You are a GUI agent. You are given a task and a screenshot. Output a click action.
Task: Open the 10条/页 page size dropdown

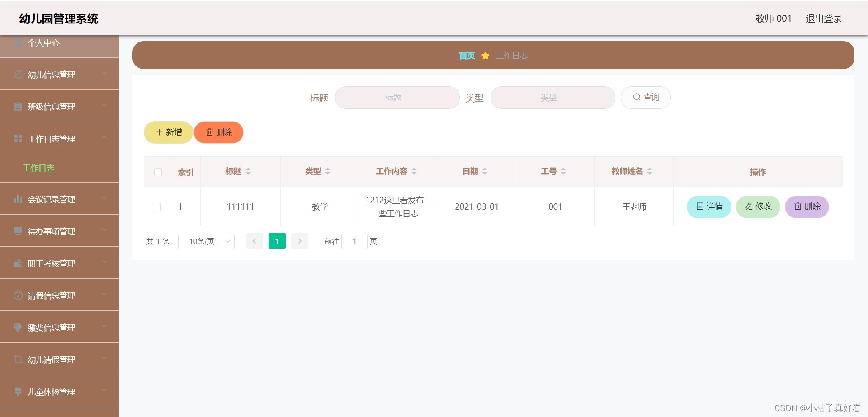pos(206,241)
